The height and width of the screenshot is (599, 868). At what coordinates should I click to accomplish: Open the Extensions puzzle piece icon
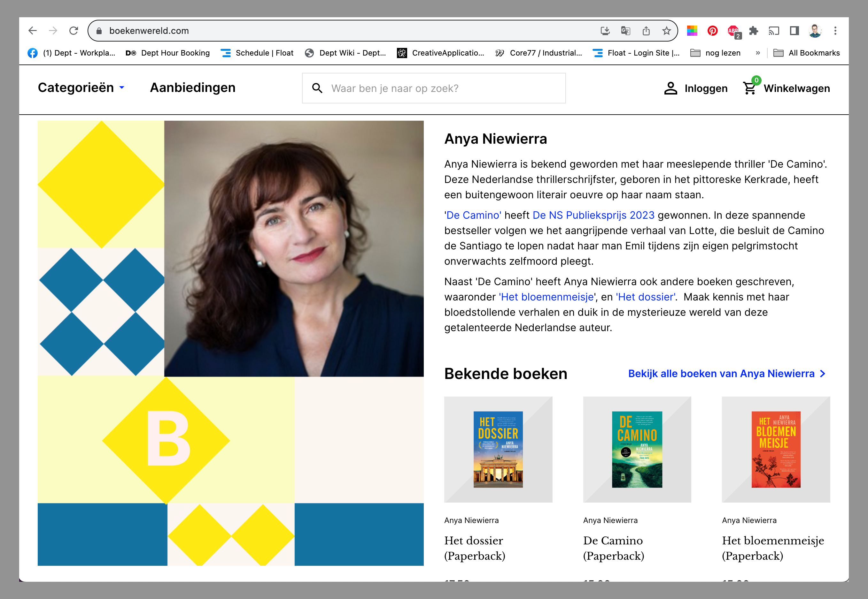(754, 31)
